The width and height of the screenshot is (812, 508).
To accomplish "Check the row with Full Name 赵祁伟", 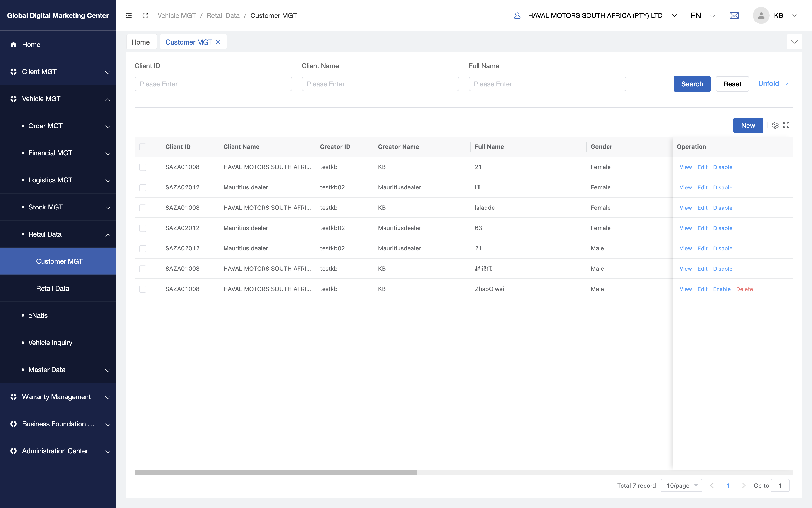I will point(143,269).
